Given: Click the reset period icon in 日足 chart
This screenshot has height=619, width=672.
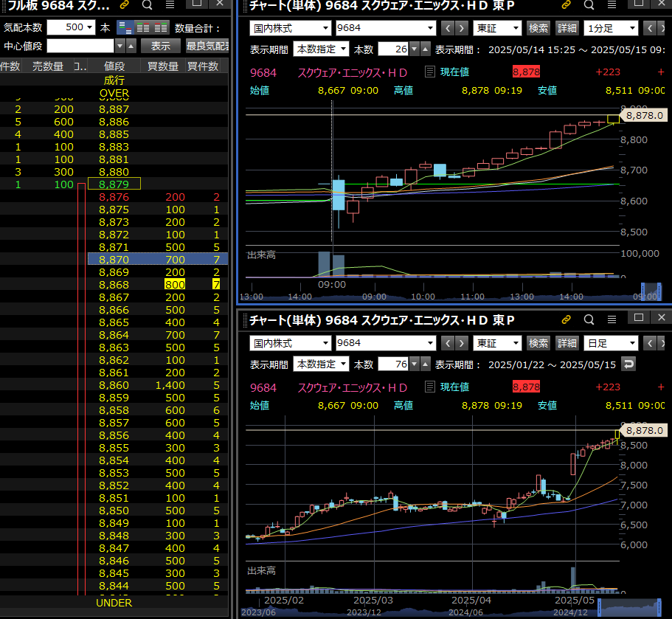Looking at the screenshot, I should click(628, 364).
